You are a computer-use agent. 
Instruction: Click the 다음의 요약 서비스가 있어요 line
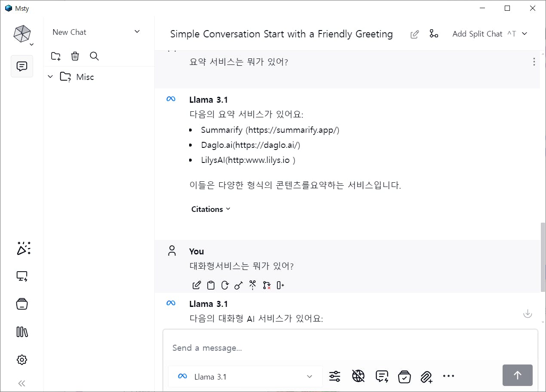(246, 115)
